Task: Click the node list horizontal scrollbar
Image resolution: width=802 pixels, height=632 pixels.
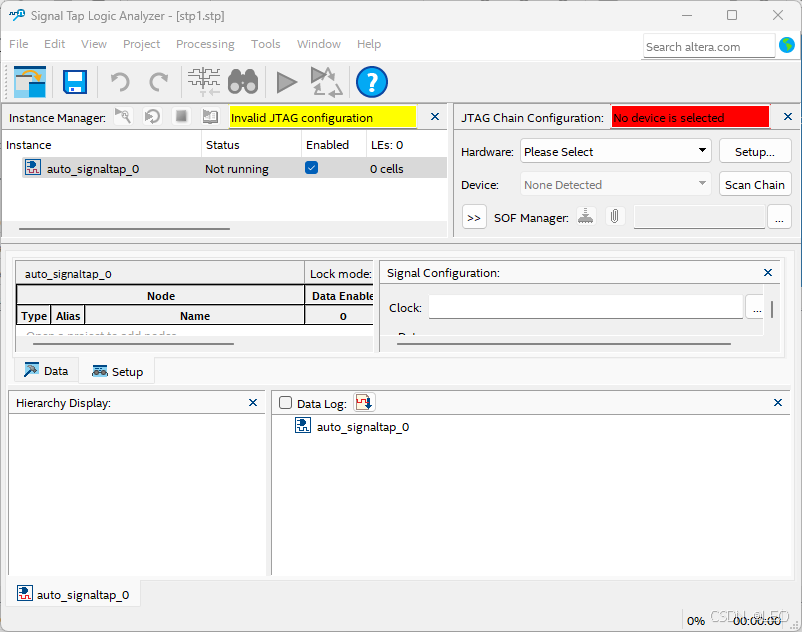Action: tap(133, 344)
